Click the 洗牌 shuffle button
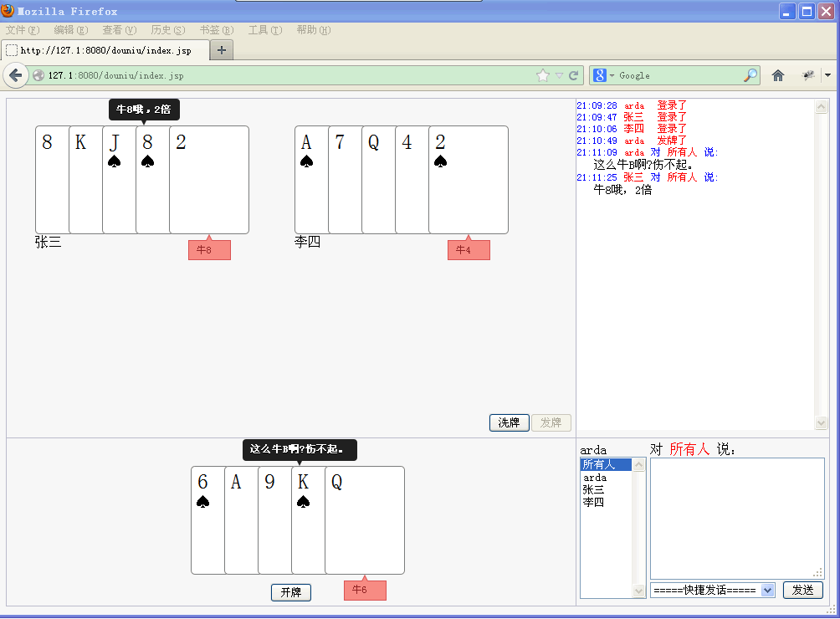Screen dimensions: 840x619 [x=509, y=422]
